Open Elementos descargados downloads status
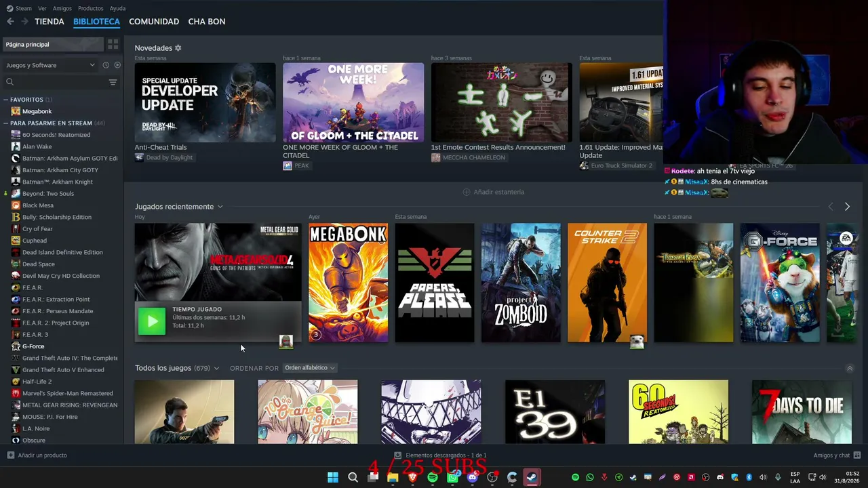Screen dimensions: 868x488 click(x=441, y=455)
